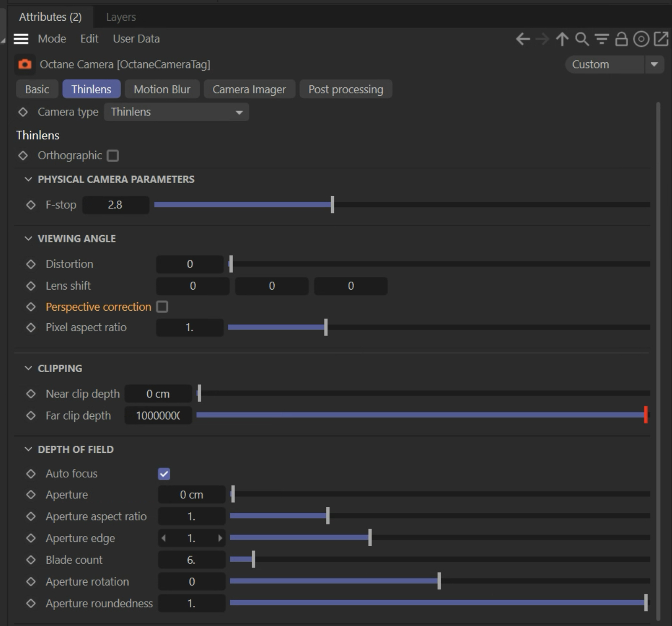Open the Edit menu
Screen dimensions: 672x626
(89, 39)
